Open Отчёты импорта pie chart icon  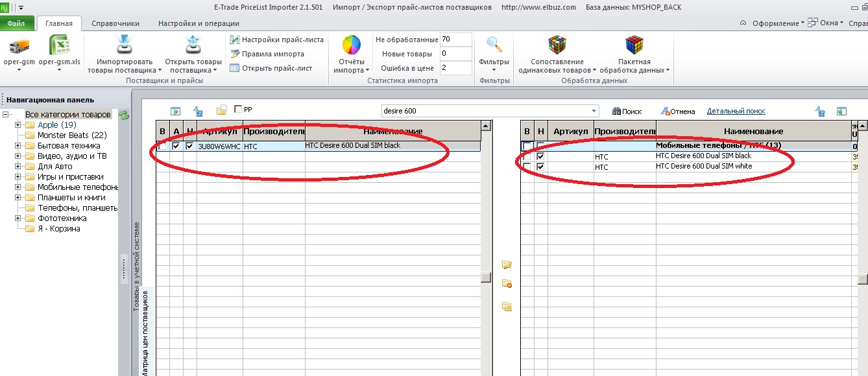point(351,45)
